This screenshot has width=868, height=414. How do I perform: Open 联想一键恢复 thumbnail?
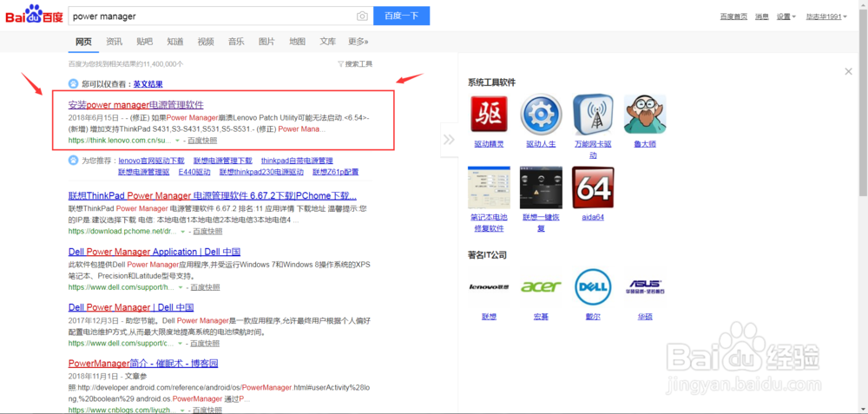(541, 187)
